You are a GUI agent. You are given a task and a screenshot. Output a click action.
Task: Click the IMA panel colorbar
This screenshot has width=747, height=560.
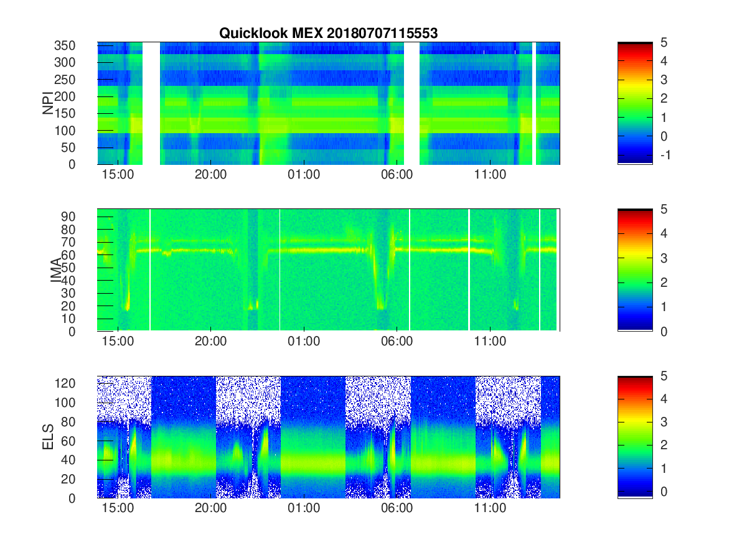(x=635, y=270)
